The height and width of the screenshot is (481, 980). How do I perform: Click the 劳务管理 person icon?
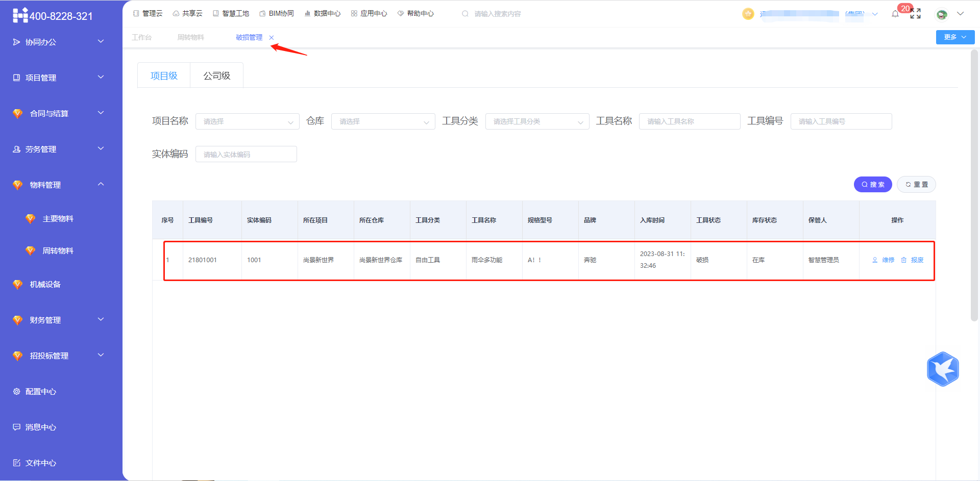tap(16, 149)
